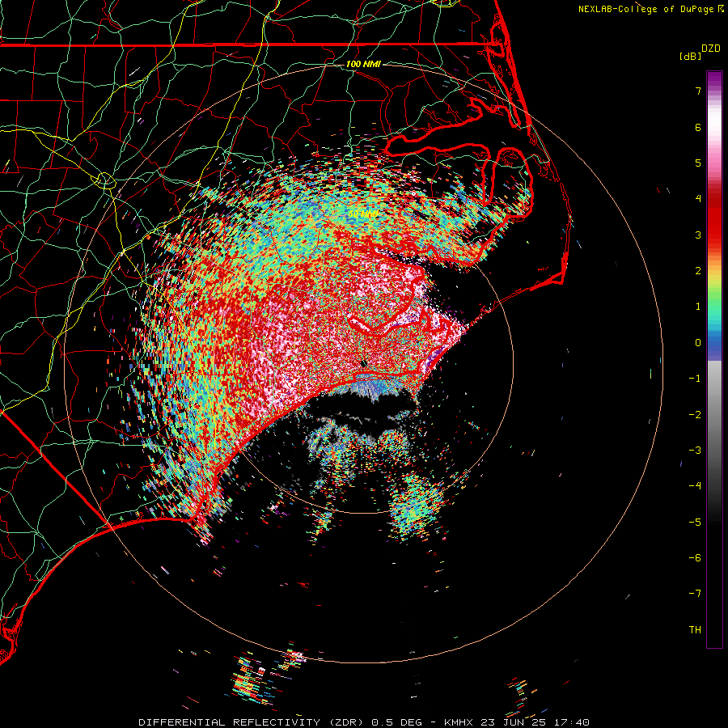Click the DIFFERENTIAL REFLECTIVITY (ZDR) caption text
728x728 pixels.
coord(252,722)
